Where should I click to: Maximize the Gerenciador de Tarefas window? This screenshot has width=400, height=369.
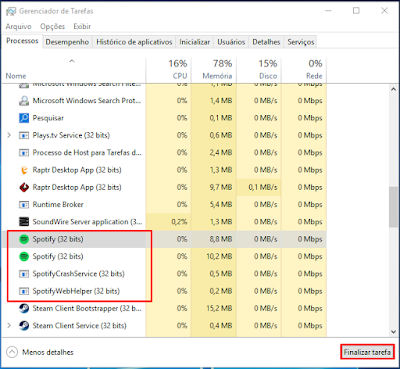(356, 11)
